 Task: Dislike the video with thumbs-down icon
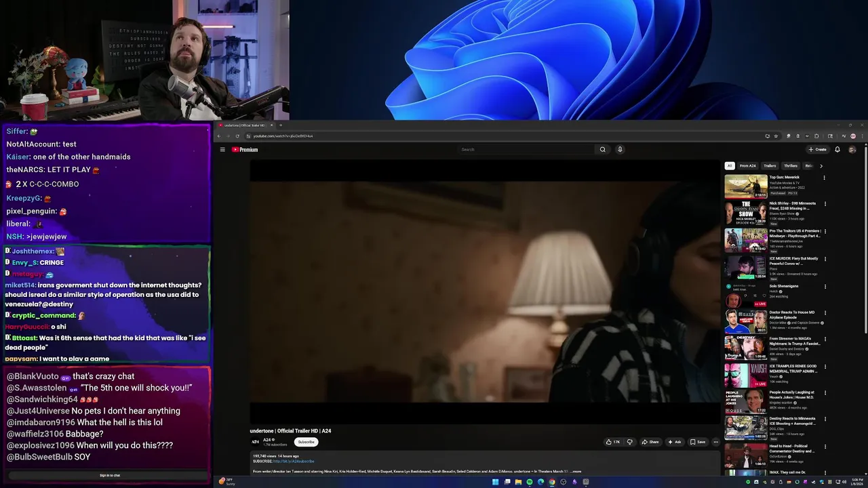coord(630,442)
